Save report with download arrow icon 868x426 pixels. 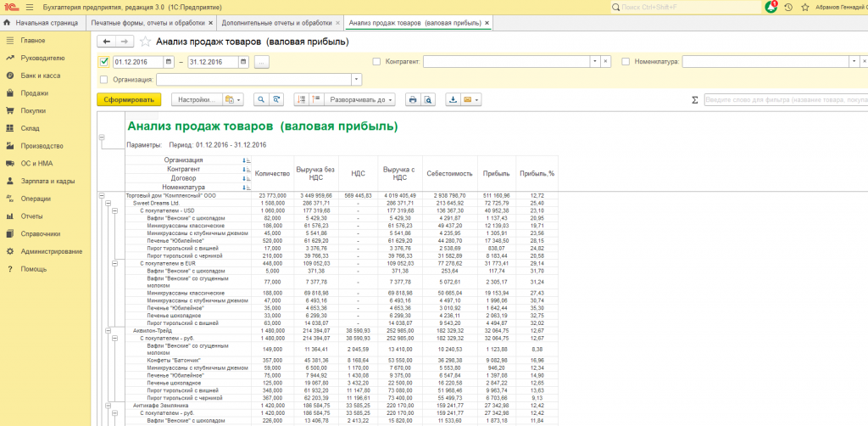pyautogui.click(x=453, y=100)
